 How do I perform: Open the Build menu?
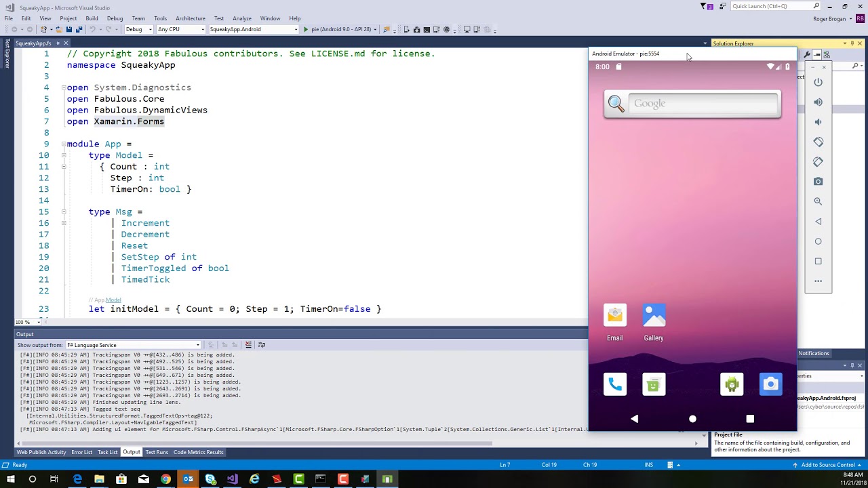92,18
